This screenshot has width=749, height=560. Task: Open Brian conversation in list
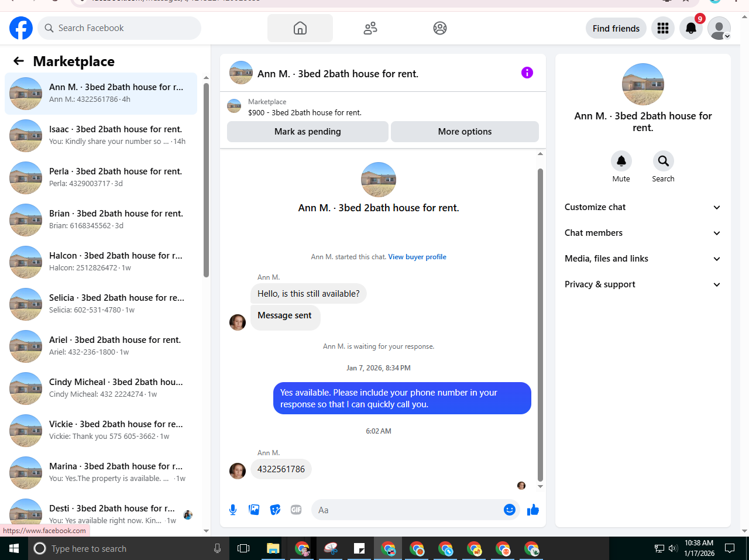pos(101,220)
